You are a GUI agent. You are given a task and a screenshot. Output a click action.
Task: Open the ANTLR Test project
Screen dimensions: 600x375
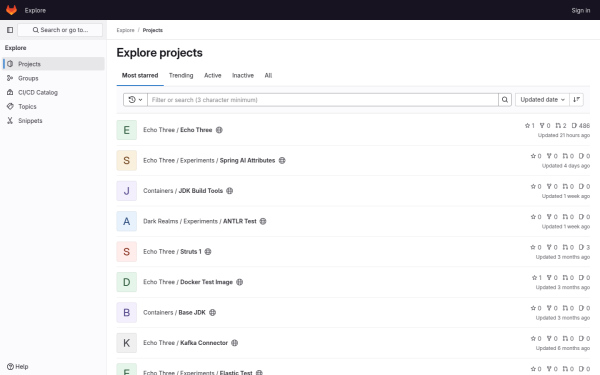pyautogui.click(x=200, y=221)
